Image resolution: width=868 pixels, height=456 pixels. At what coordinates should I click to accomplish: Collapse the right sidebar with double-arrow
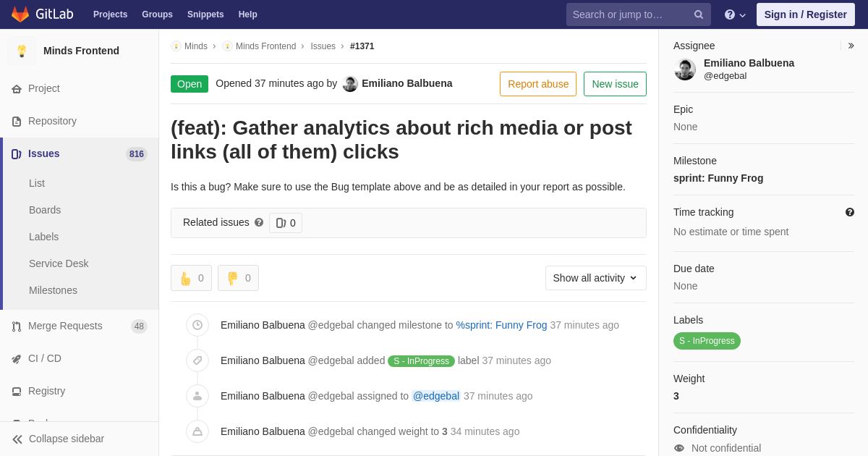(851, 46)
